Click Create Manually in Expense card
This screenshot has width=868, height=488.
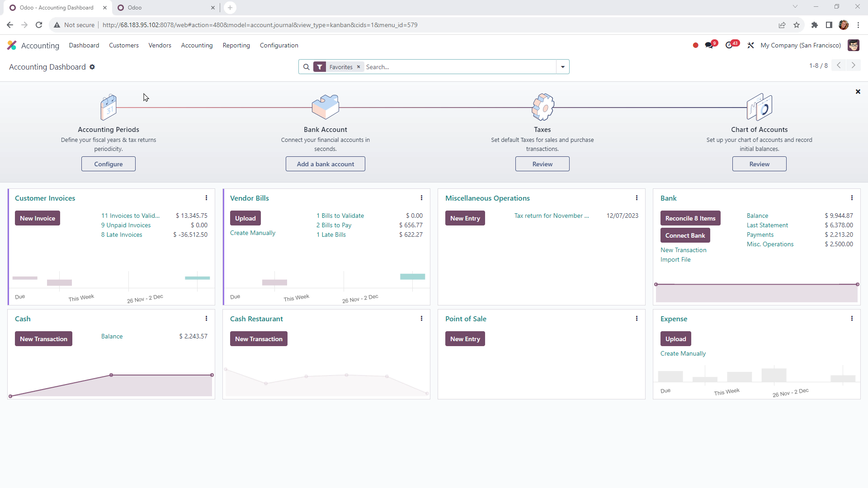click(x=683, y=354)
